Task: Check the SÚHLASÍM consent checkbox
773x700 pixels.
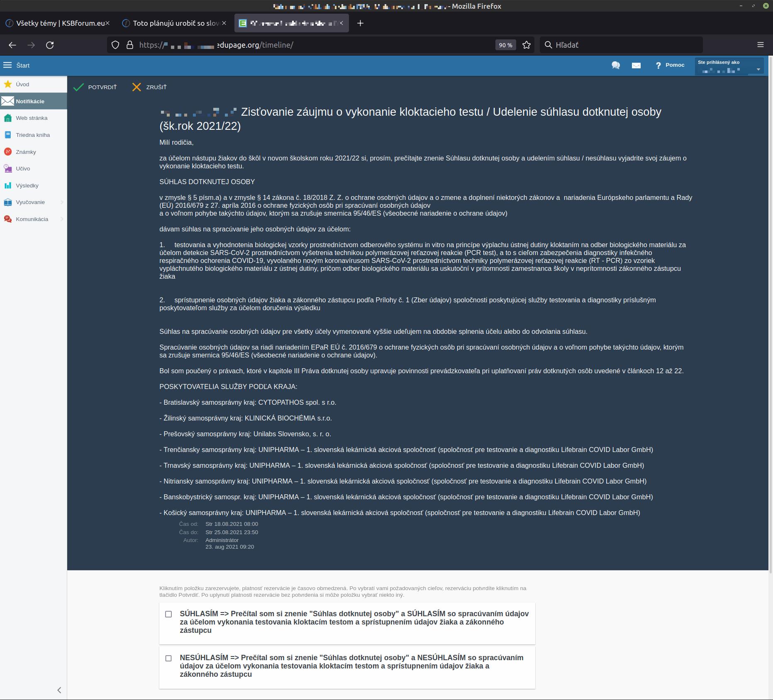Action: (168, 614)
